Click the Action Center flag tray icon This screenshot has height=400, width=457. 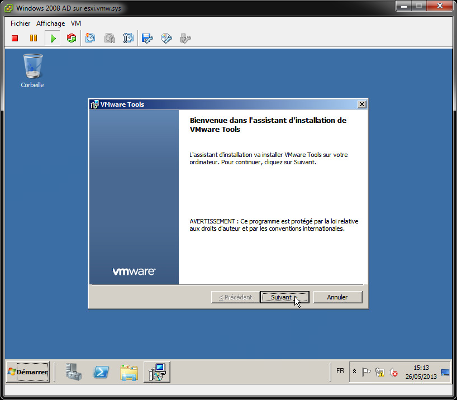click(x=366, y=371)
